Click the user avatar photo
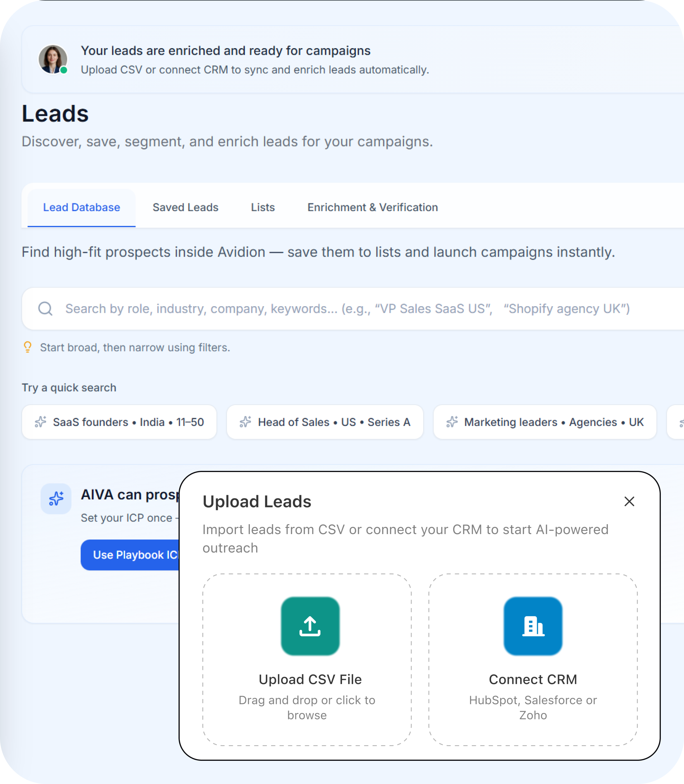Viewport: 684px width, 784px height. [x=53, y=59]
